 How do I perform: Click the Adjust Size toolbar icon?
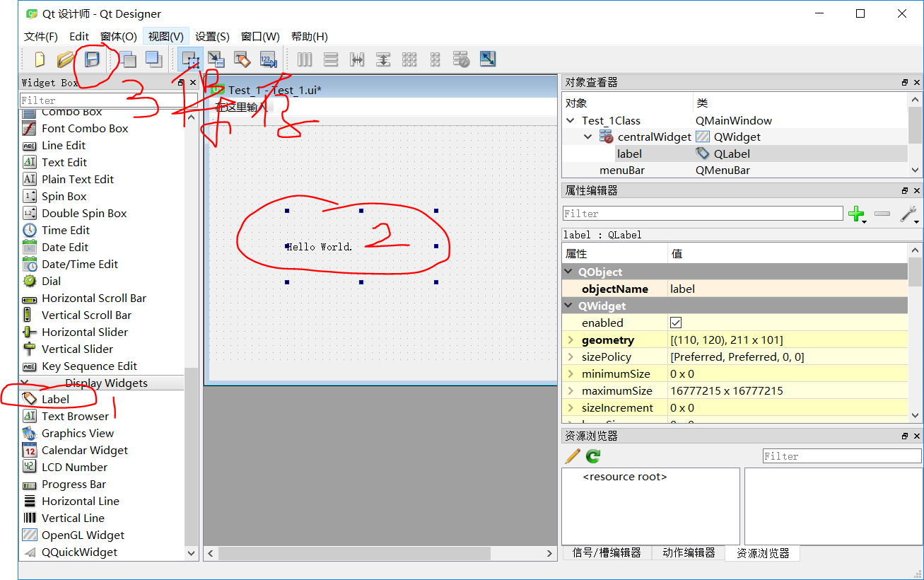tap(487, 59)
